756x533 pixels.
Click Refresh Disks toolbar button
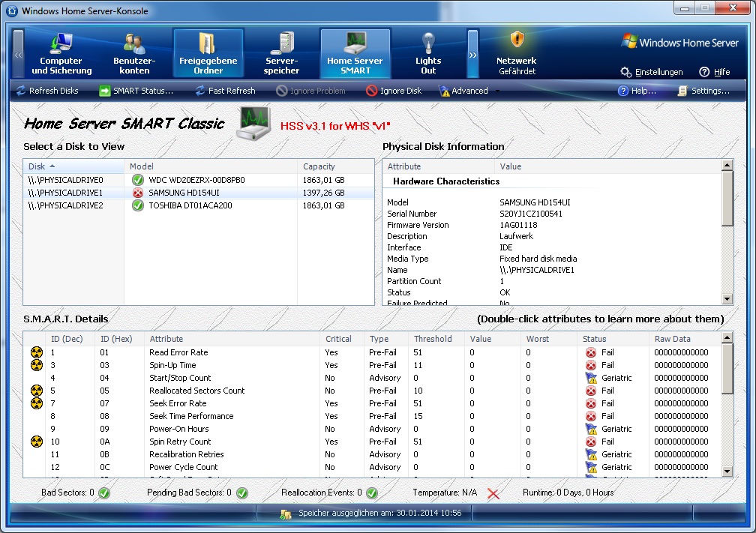[47, 91]
